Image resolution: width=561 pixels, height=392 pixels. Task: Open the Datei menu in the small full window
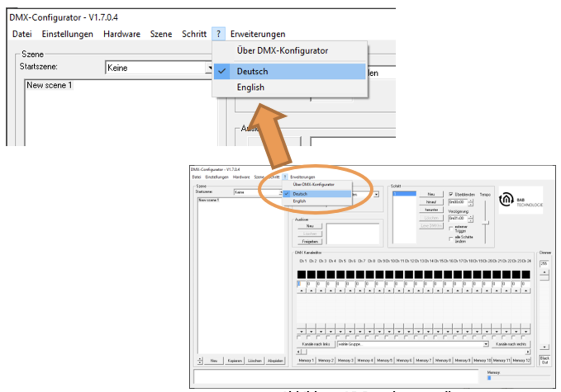(x=196, y=177)
